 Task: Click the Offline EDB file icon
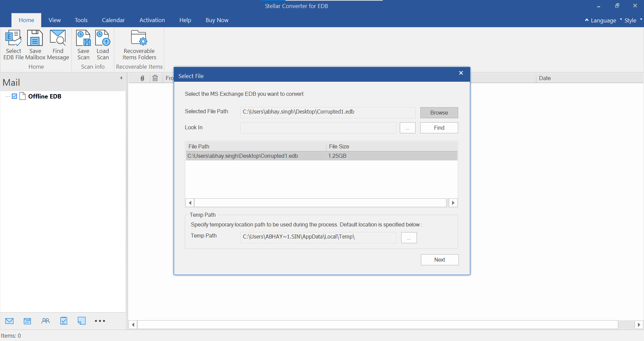coord(22,96)
